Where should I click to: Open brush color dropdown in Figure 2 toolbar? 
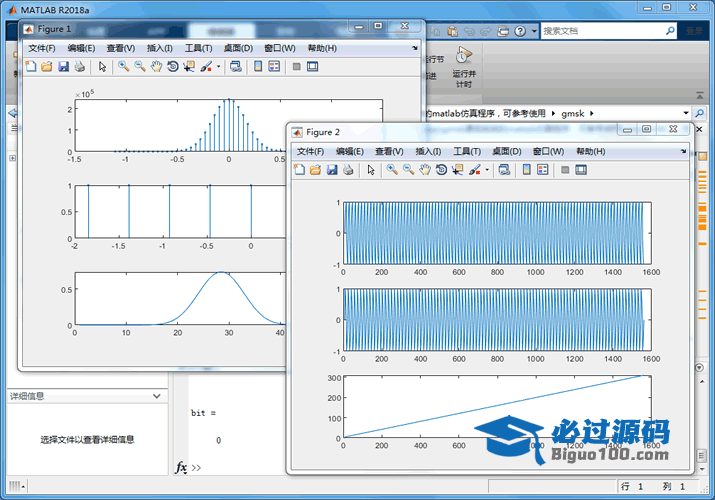point(487,170)
